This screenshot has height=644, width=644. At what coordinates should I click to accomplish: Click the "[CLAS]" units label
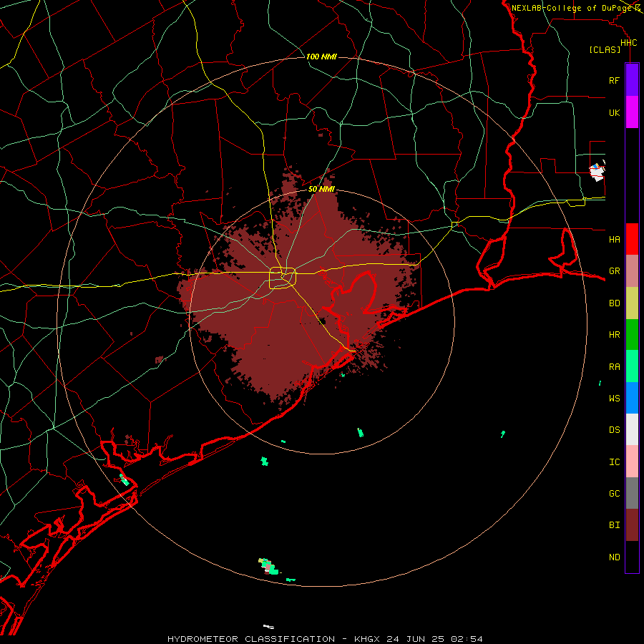(605, 49)
